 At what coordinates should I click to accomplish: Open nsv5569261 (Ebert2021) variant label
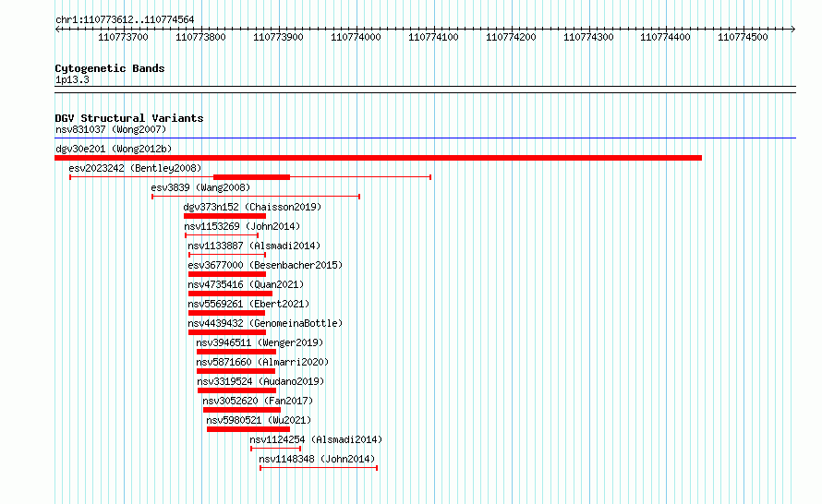pos(248,304)
